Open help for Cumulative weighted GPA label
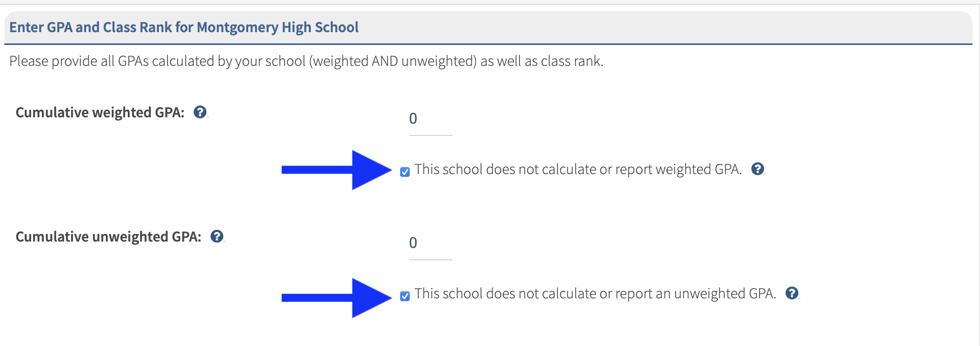 [x=200, y=112]
